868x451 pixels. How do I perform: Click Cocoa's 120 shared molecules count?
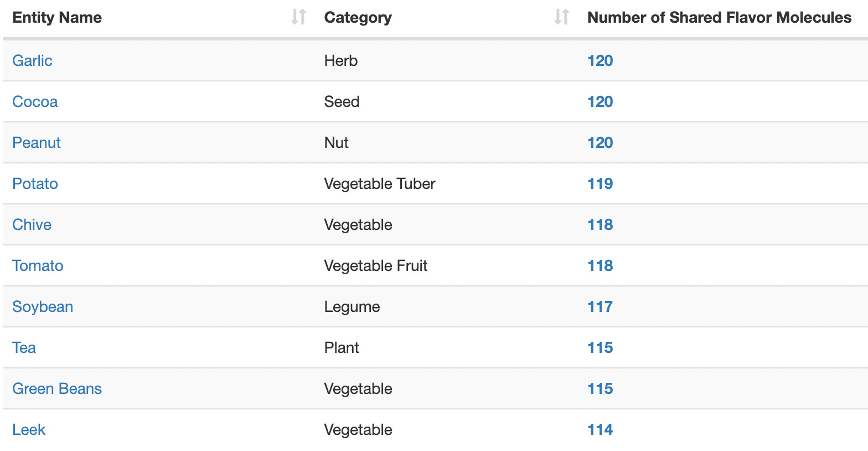click(600, 101)
